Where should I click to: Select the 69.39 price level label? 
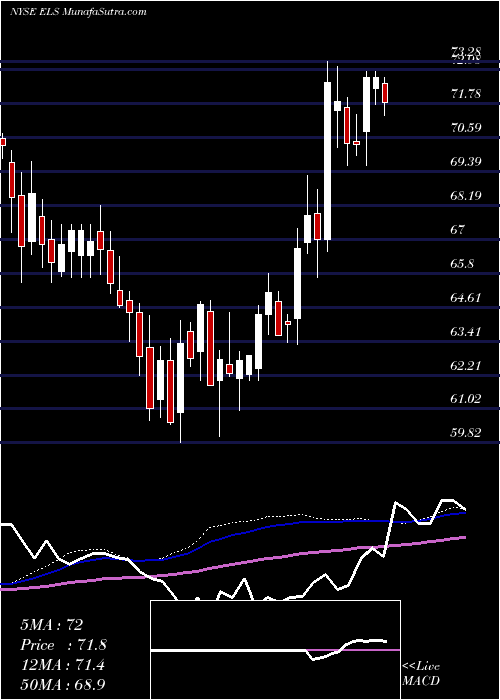(x=466, y=162)
